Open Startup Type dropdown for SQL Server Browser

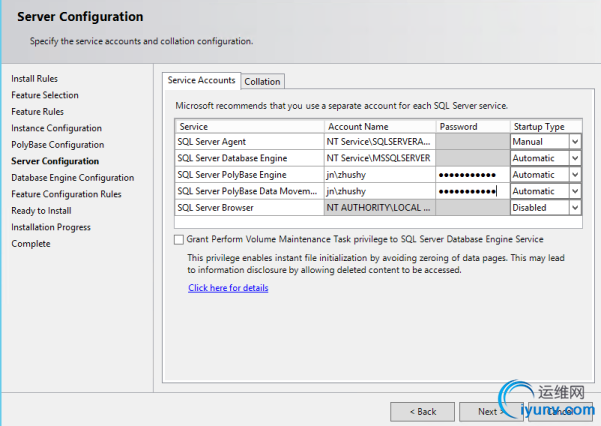click(x=575, y=207)
